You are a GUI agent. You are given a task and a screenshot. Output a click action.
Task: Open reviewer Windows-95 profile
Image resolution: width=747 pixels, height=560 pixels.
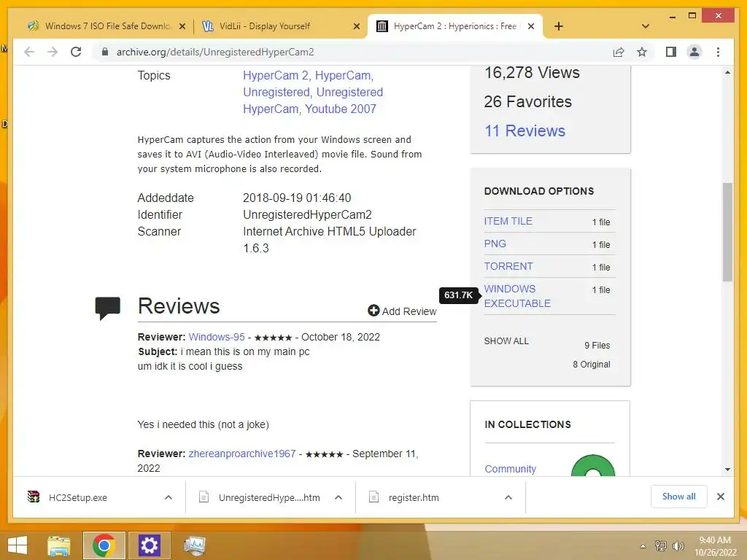[x=217, y=337]
